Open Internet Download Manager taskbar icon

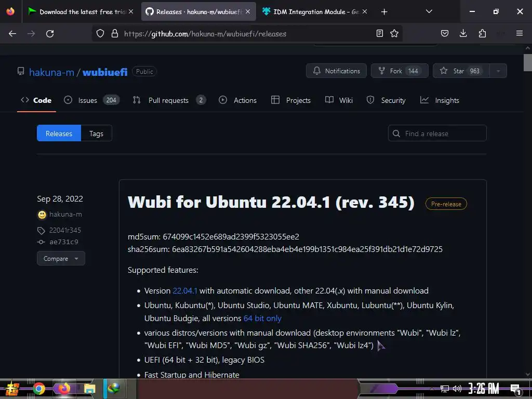coord(114,389)
